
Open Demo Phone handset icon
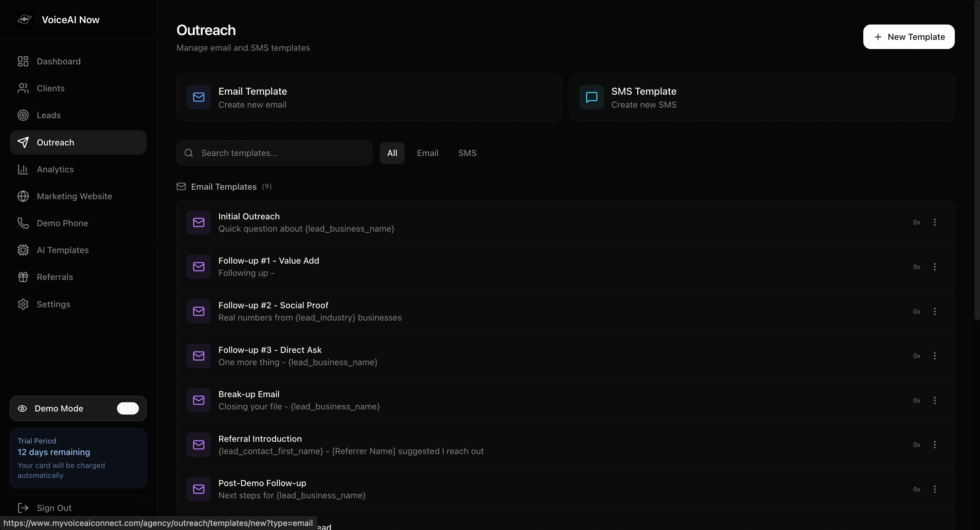pyautogui.click(x=23, y=223)
